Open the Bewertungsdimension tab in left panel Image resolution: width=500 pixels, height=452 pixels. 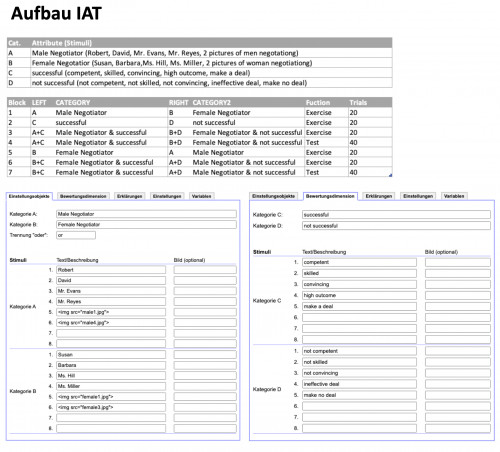tap(83, 196)
